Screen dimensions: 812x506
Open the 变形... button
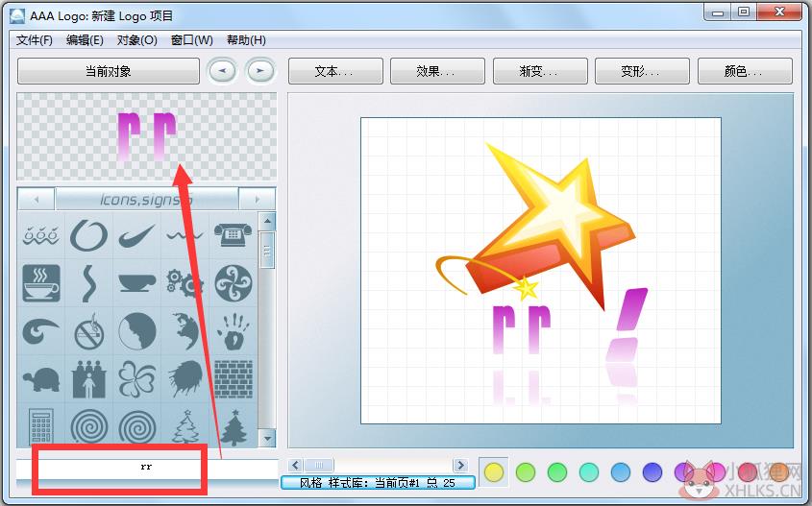coord(642,71)
